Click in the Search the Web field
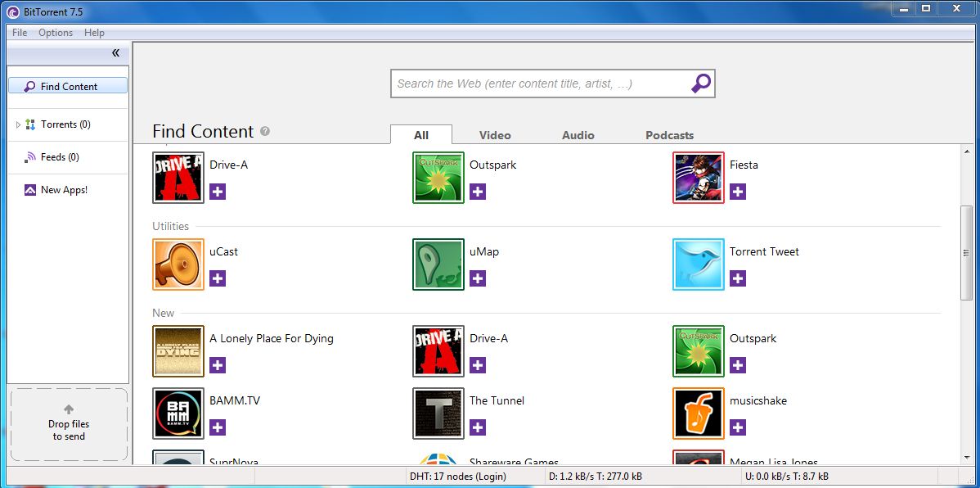Screen dimensions: 980x488 coord(541,84)
